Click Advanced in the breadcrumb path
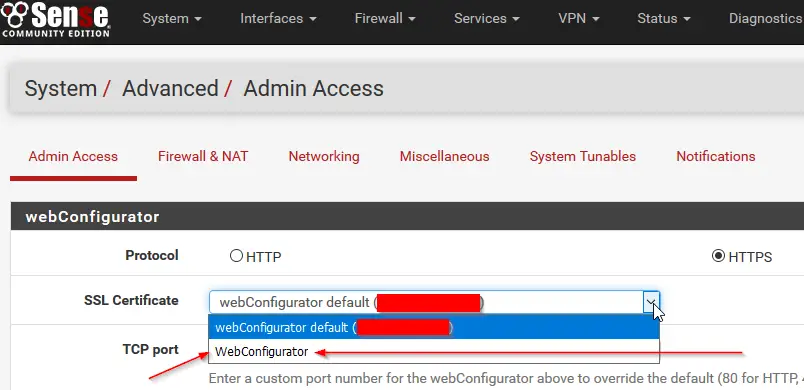The height and width of the screenshot is (390, 804). point(170,88)
